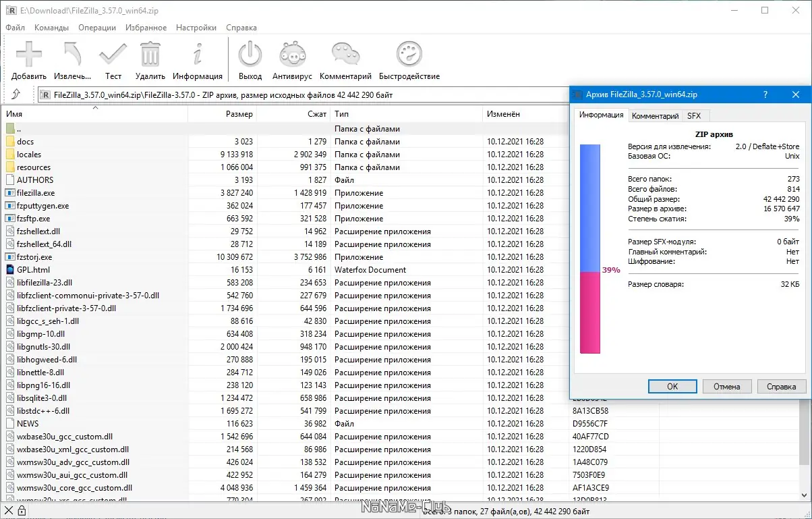Screen dimensions: 812x519
Task: Switch to the Комментарий tab in dialog
Action: click(x=654, y=116)
